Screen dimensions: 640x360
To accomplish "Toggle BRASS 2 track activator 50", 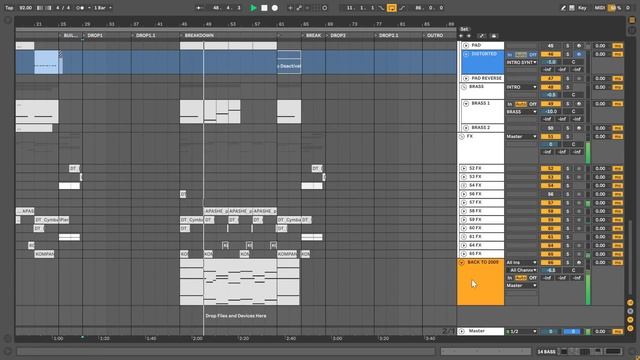I will coord(551,128).
